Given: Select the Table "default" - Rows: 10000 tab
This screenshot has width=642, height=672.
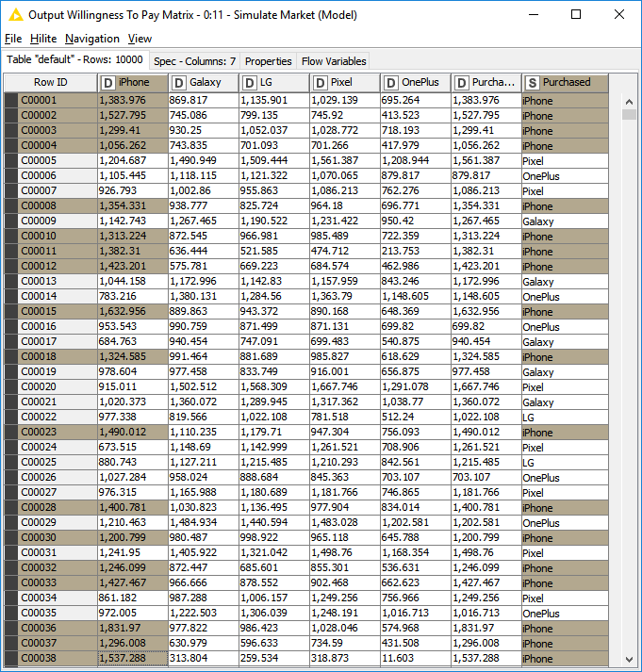Looking at the screenshot, I should (74, 59).
